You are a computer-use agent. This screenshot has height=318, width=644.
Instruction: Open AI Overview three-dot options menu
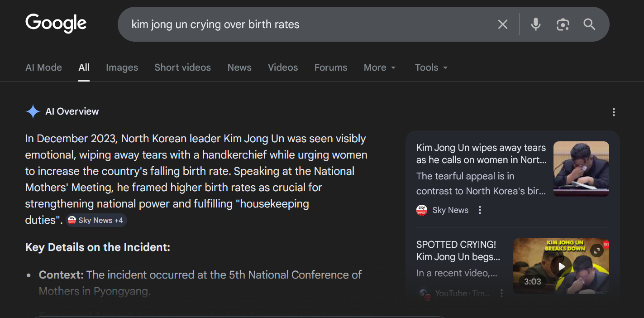pos(614,112)
